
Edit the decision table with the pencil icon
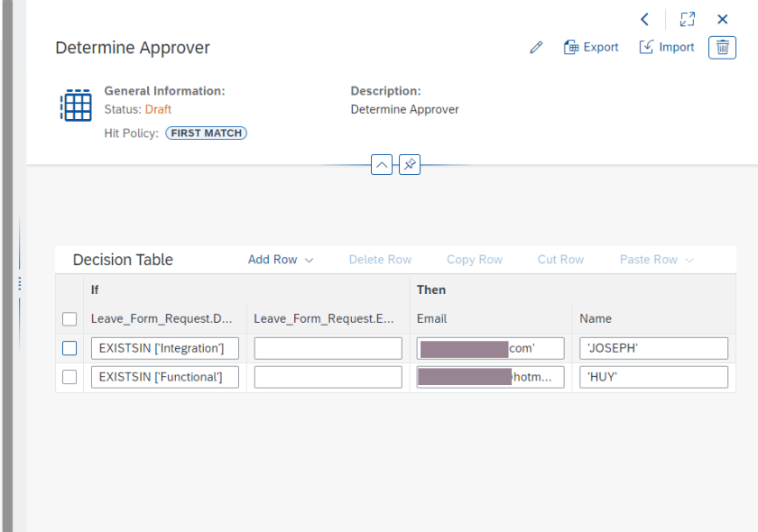(x=536, y=47)
